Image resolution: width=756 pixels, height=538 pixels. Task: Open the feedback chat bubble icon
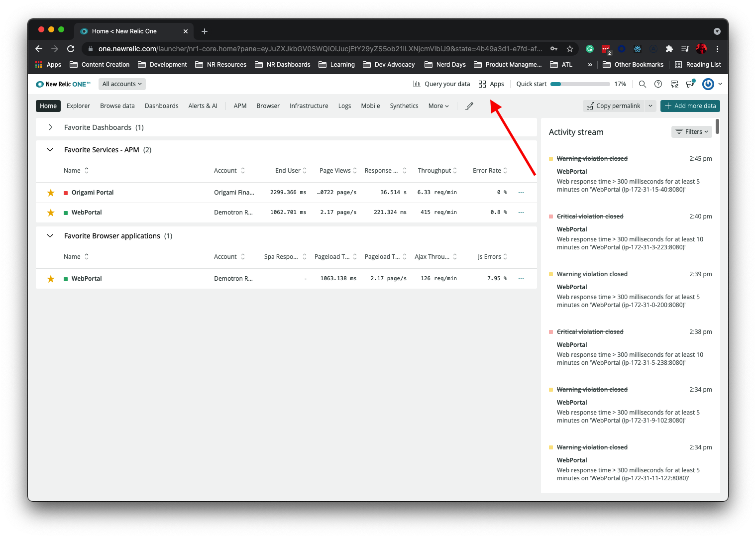(x=674, y=84)
